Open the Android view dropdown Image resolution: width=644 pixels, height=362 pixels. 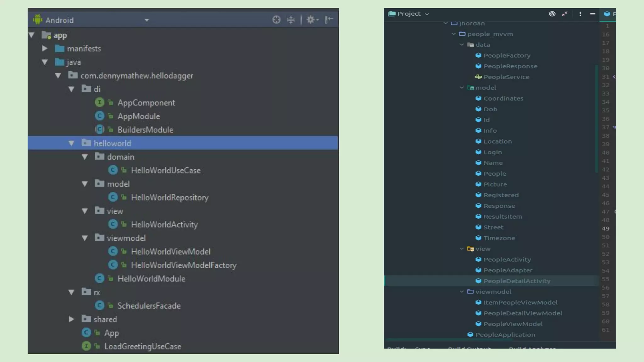point(147,20)
